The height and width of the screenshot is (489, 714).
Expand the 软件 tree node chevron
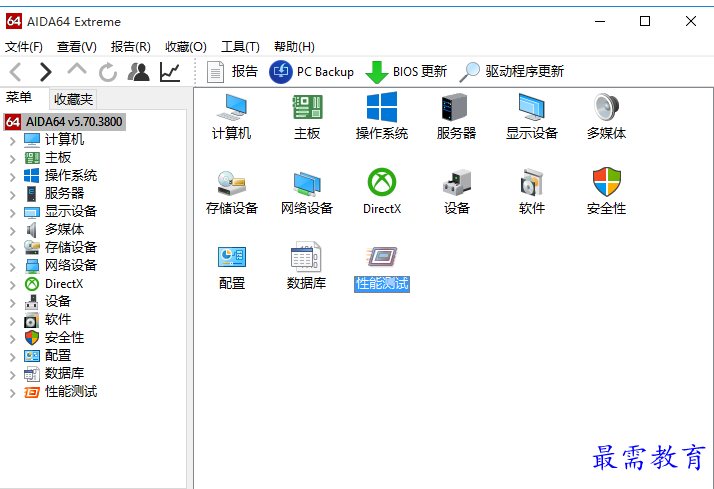click(13, 321)
